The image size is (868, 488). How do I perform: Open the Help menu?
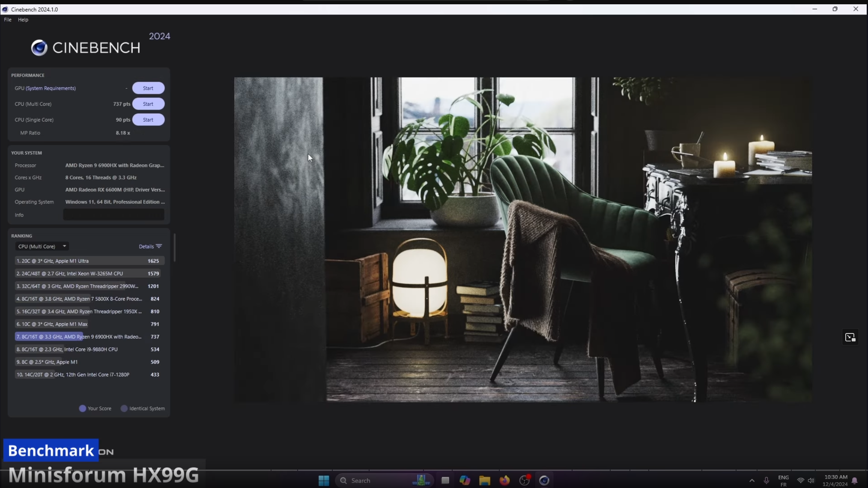tap(23, 20)
